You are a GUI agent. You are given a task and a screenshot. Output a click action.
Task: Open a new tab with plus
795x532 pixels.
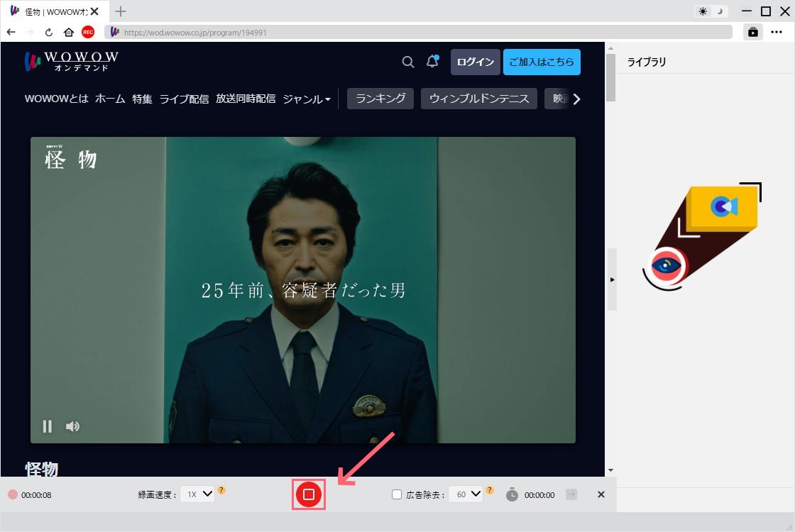[x=121, y=11]
